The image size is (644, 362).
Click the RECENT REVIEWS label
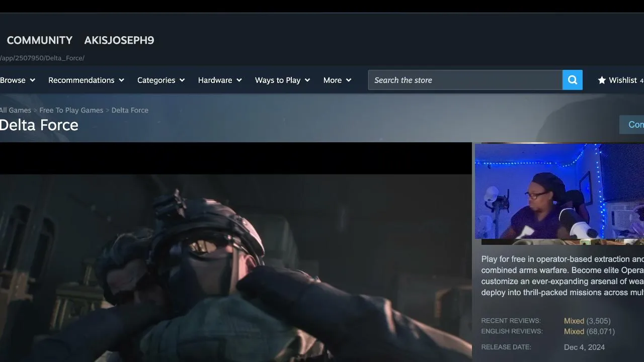[511, 321]
